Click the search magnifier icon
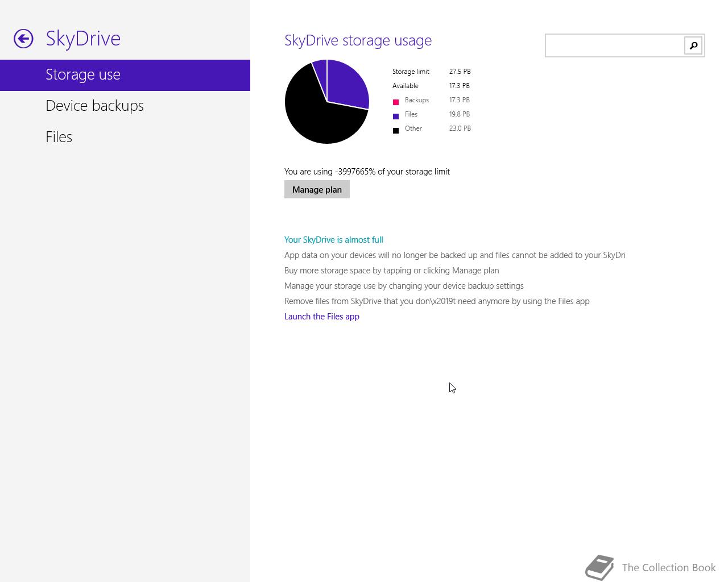The width and height of the screenshot is (728, 582). (693, 45)
